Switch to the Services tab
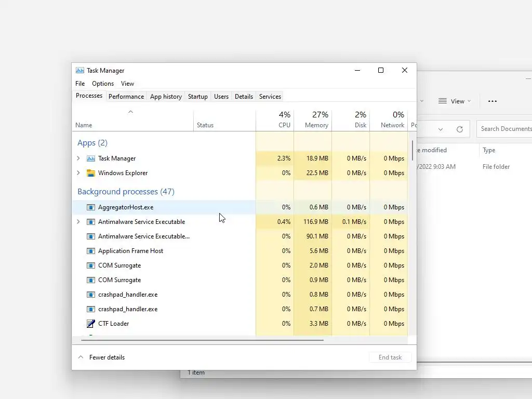The height and width of the screenshot is (399, 532). [270, 97]
